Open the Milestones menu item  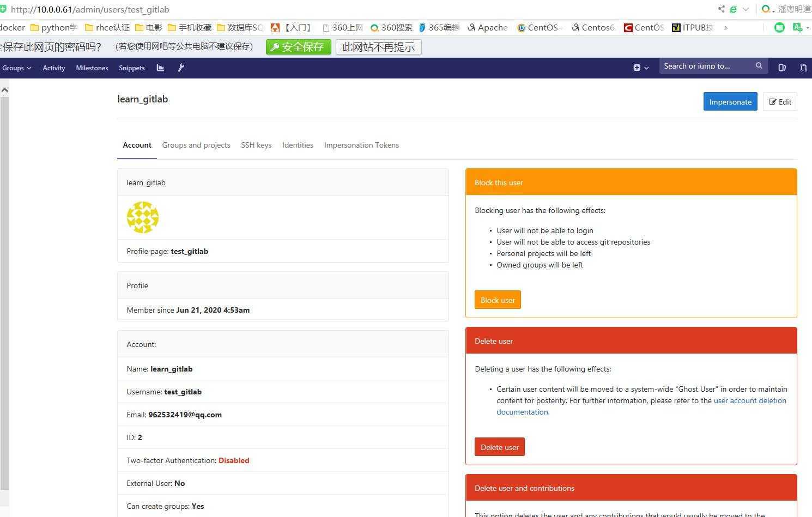(92, 68)
